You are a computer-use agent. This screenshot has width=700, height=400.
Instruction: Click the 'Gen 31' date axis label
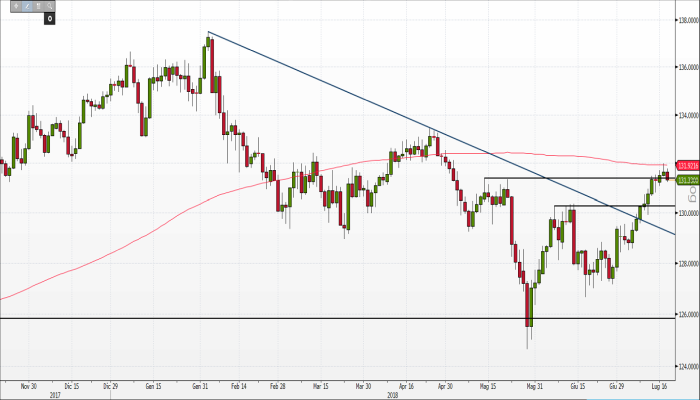tap(199, 384)
